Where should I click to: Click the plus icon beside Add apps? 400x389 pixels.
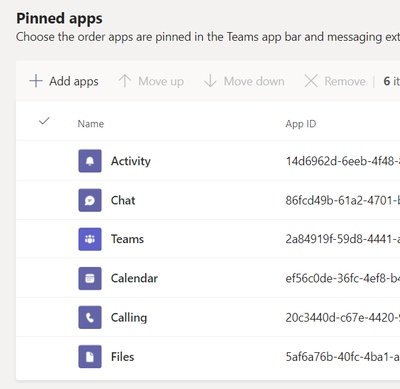(x=36, y=81)
